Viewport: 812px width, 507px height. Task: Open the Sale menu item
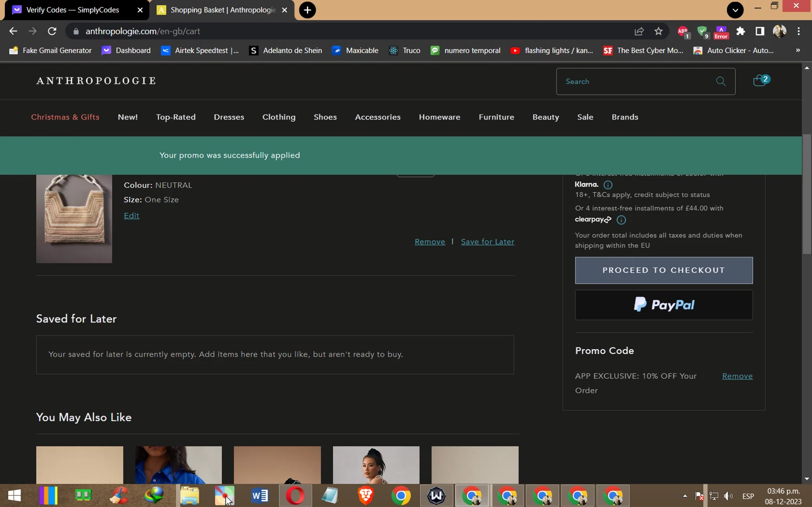(x=585, y=117)
